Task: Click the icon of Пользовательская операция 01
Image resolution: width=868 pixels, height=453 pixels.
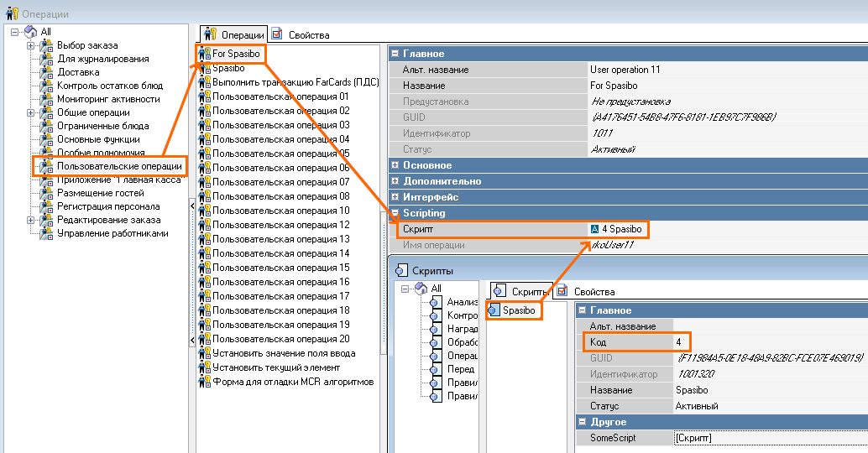Action: pyautogui.click(x=204, y=96)
